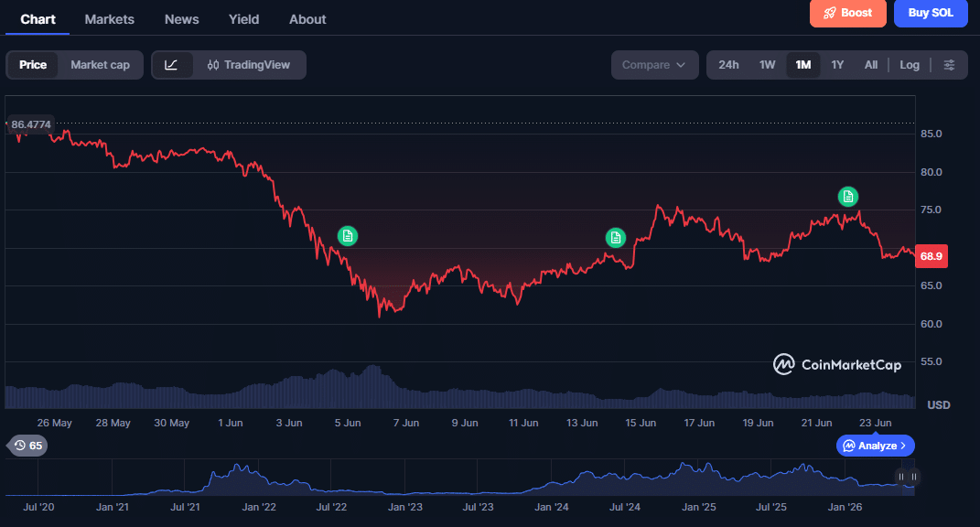The width and height of the screenshot is (980, 527).
Task: Open the News tab
Action: pyautogui.click(x=182, y=19)
